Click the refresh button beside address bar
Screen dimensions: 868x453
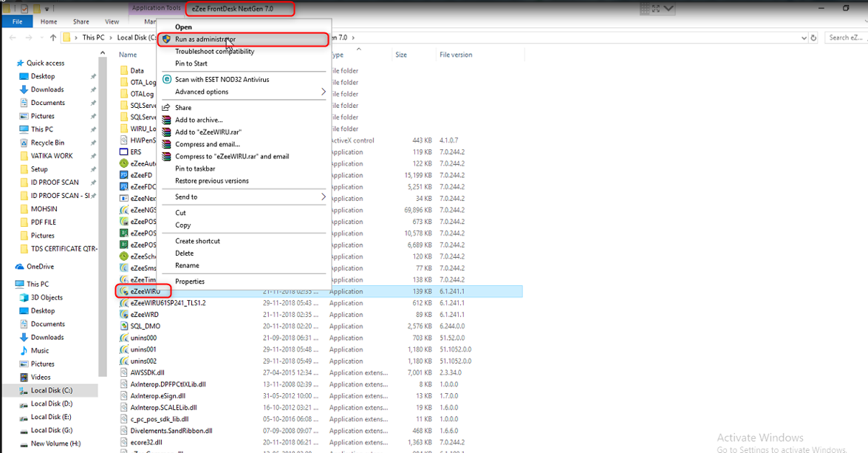point(813,38)
